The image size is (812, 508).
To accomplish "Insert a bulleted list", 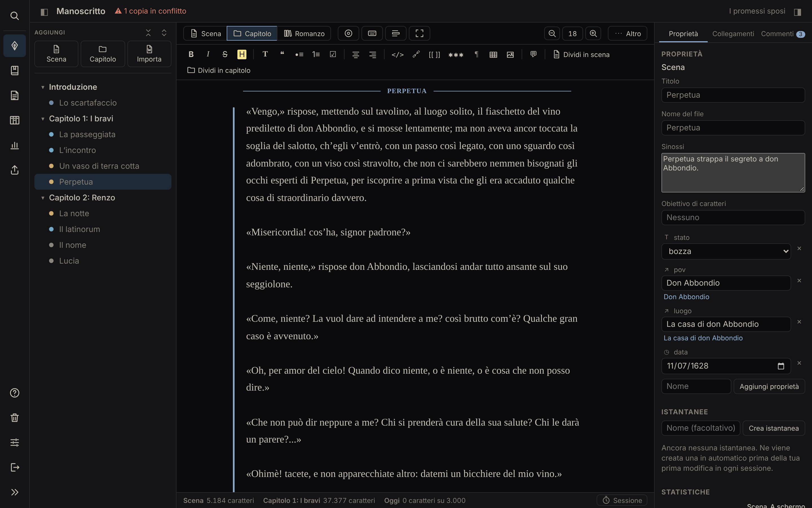I will (x=299, y=54).
